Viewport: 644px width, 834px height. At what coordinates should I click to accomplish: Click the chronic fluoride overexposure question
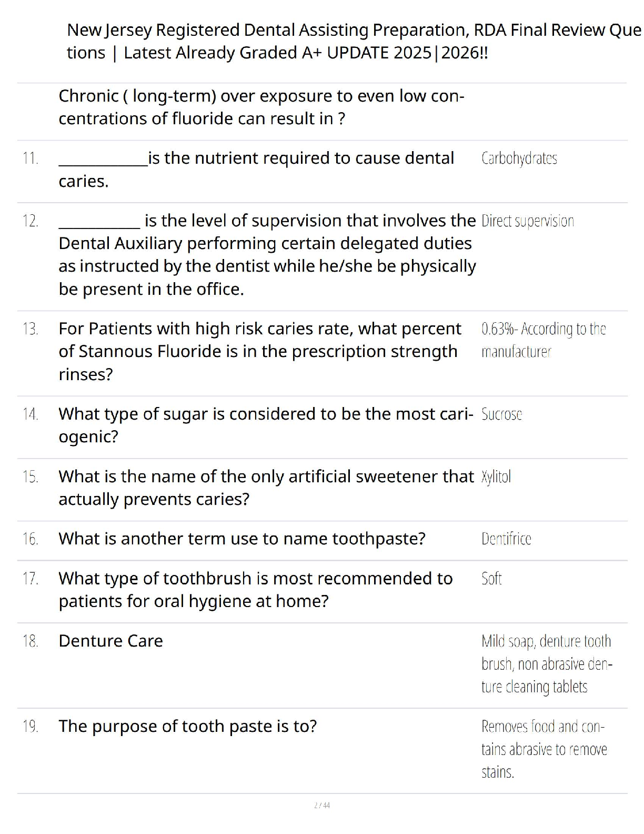261,107
